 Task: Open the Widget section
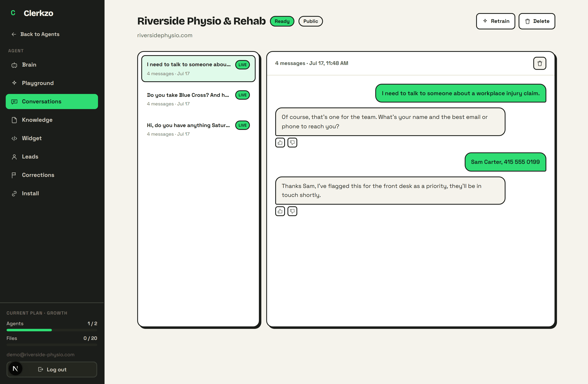pos(52,138)
